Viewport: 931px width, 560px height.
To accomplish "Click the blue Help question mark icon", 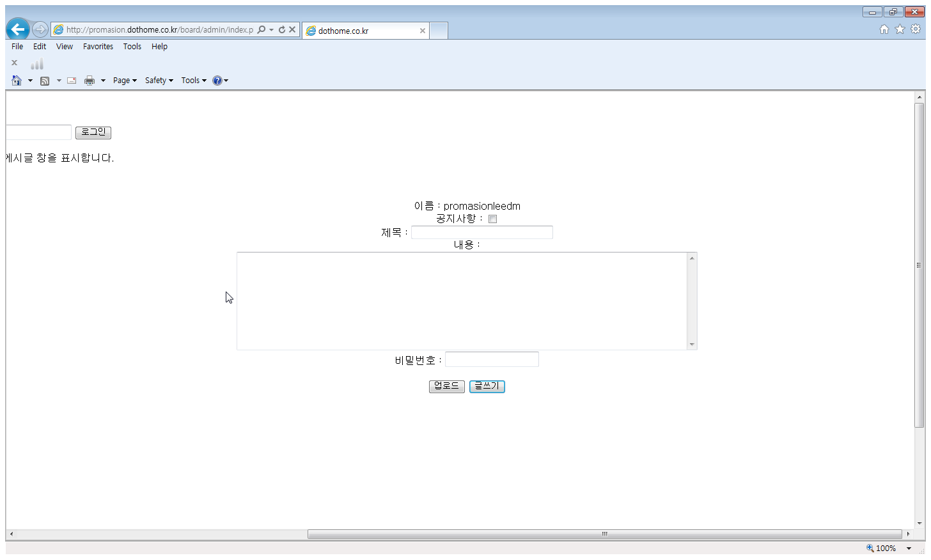I will [217, 81].
